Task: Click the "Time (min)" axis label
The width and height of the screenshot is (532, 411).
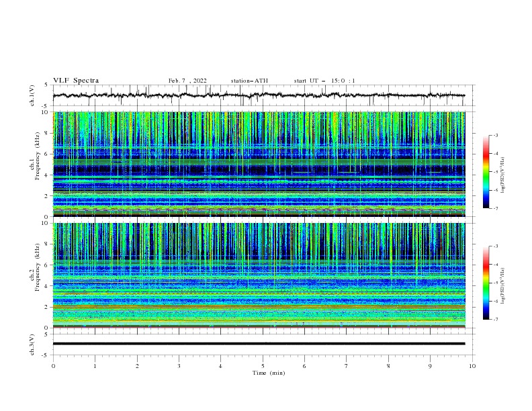Action: (x=269, y=373)
